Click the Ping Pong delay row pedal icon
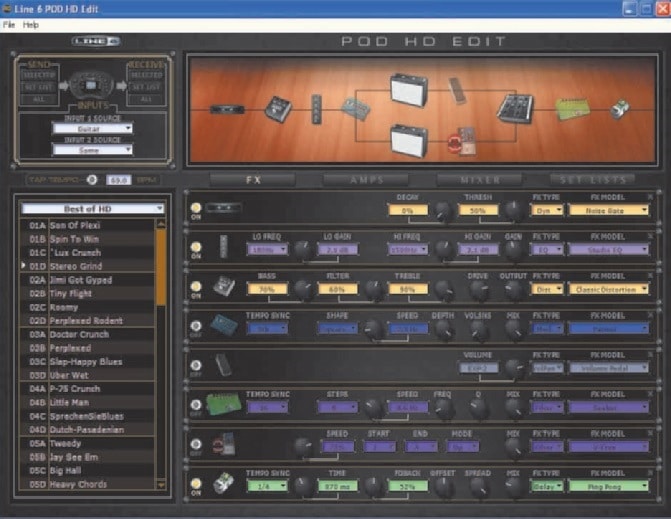The image size is (671, 519). [223, 483]
